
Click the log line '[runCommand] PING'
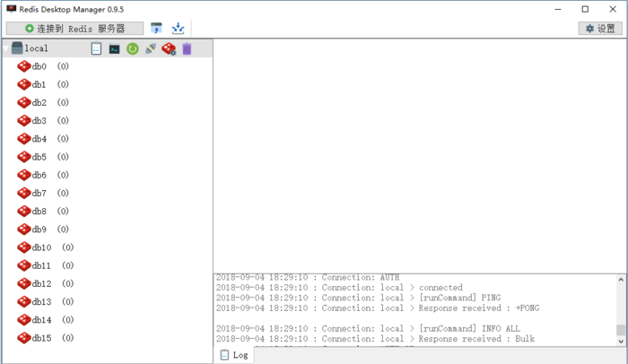pos(359,298)
